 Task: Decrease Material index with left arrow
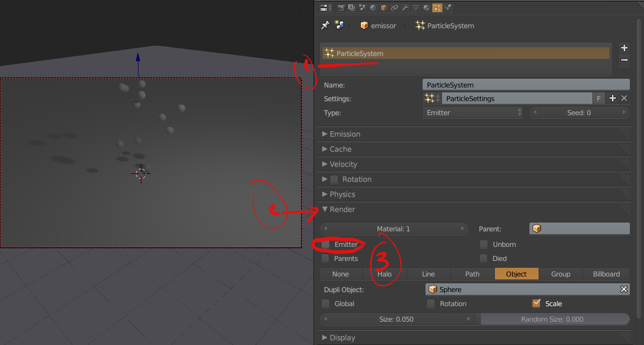tap(325, 228)
